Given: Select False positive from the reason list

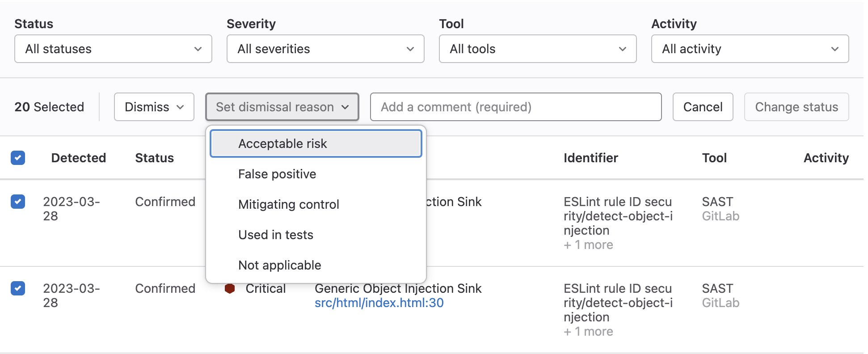Looking at the screenshot, I should (x=277, y=174).
